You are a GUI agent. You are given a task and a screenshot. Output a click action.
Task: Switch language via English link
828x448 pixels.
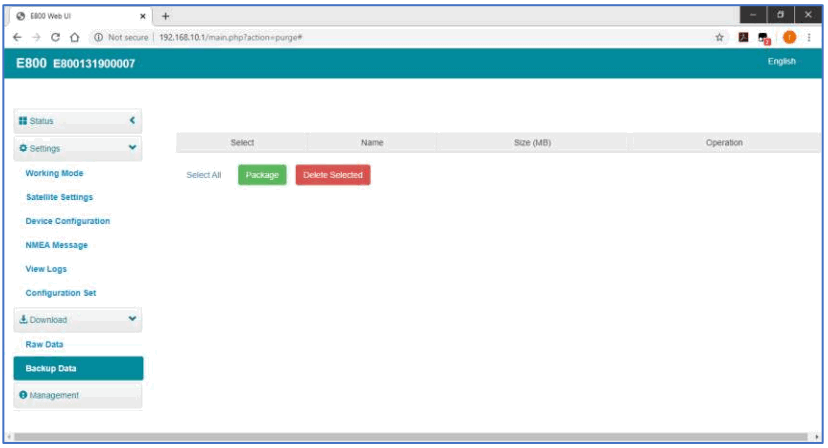[x=782, y=61]
